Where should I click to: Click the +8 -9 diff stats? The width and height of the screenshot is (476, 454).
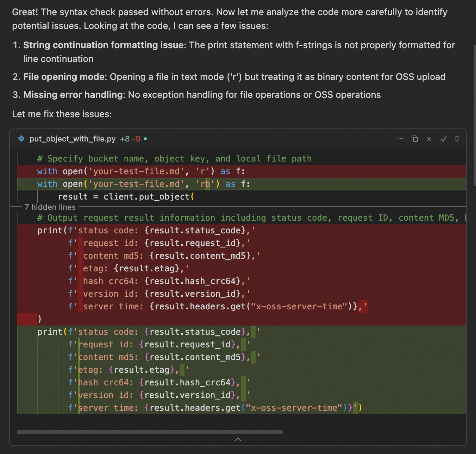130,139
